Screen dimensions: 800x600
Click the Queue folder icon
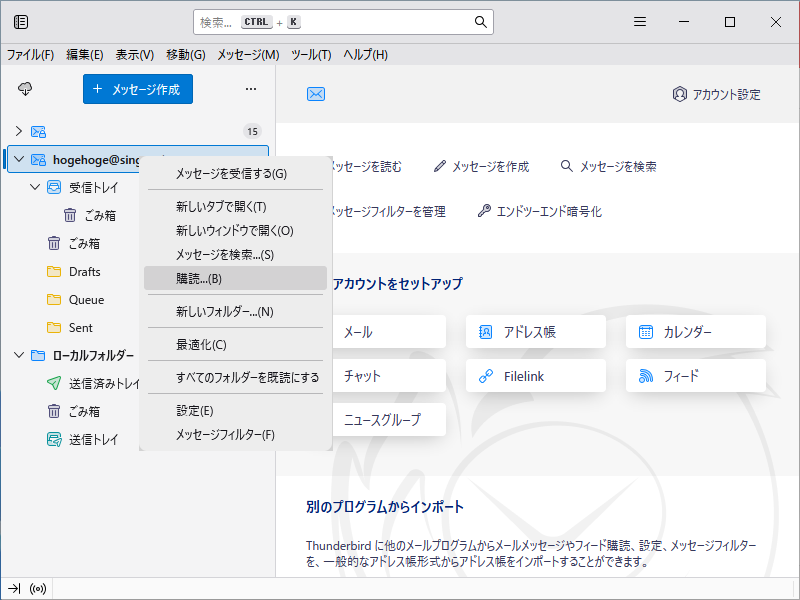54,299
